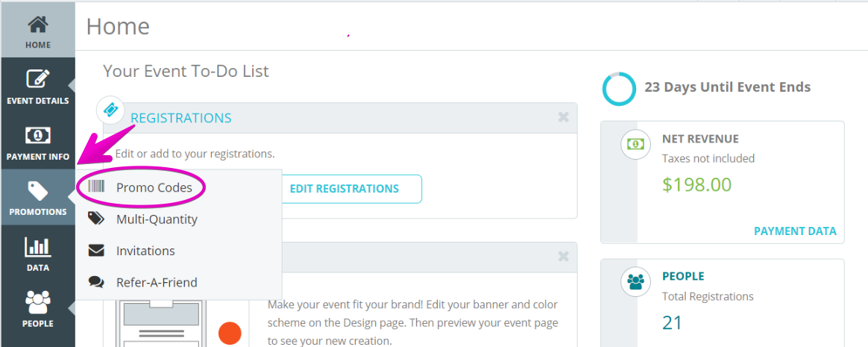Open the People sidebar section

[x=37, y=308]
